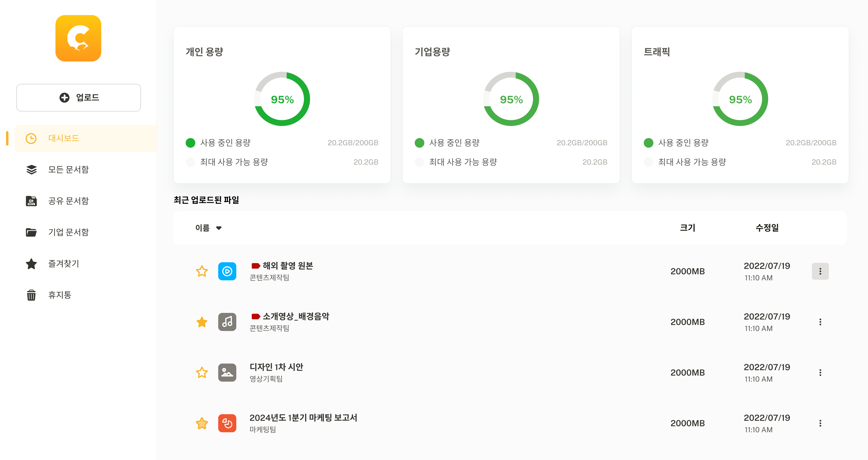Image resolution: width=868 pixels, height=460 pixels.
Task: Click the plus icon in 업로드 button
Action: (64, 98)
